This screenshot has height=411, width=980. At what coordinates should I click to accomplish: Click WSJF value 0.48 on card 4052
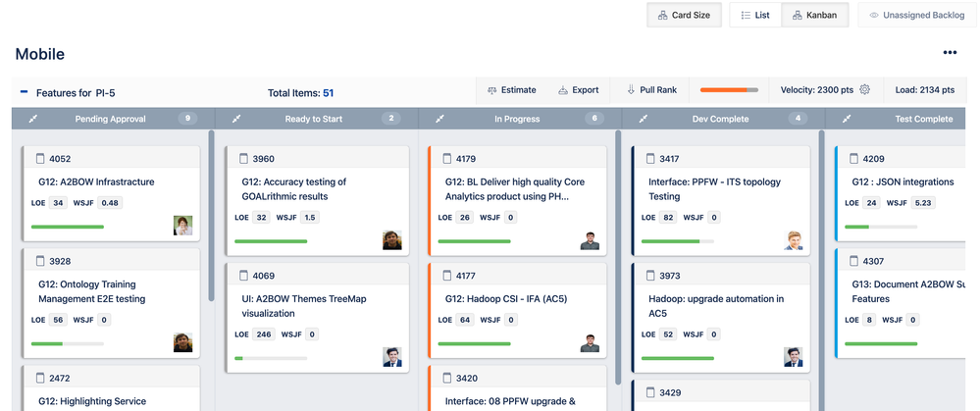point(110,202)
